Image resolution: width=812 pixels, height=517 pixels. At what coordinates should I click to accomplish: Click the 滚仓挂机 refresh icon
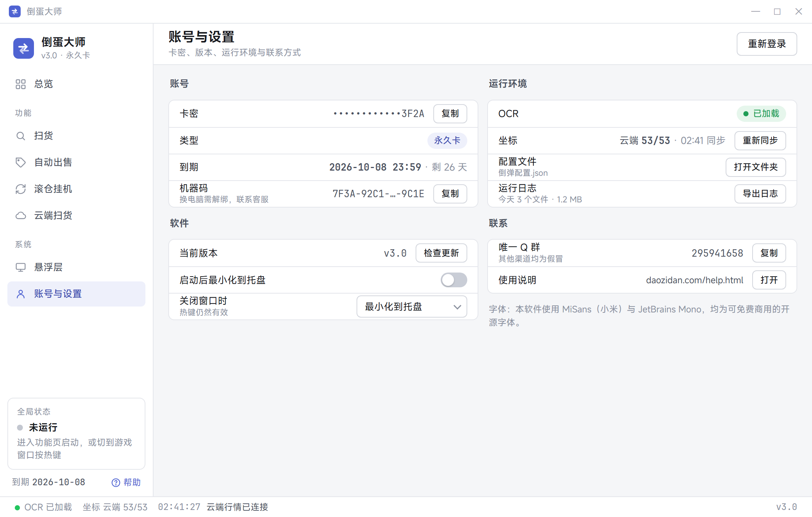click(21, 189)
